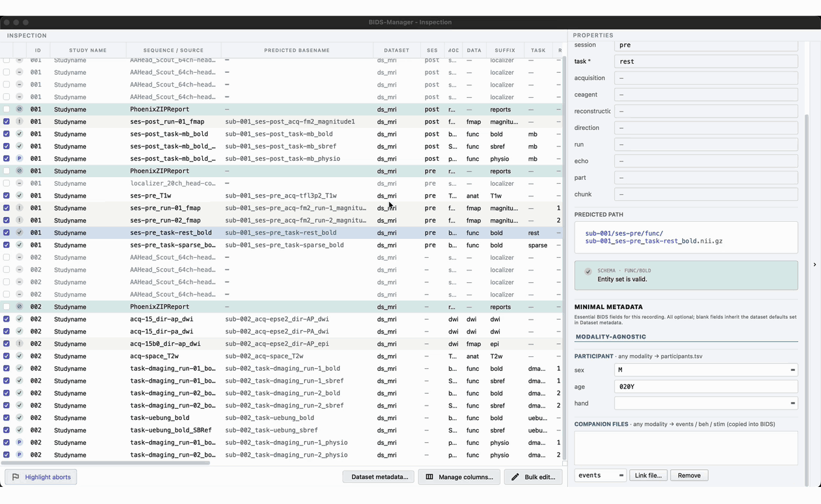Click checkmark status icon for ses-pre_task-rest_bold
Image resolution: width=821 pixels, height=504 pixels.
pos(20,233)
